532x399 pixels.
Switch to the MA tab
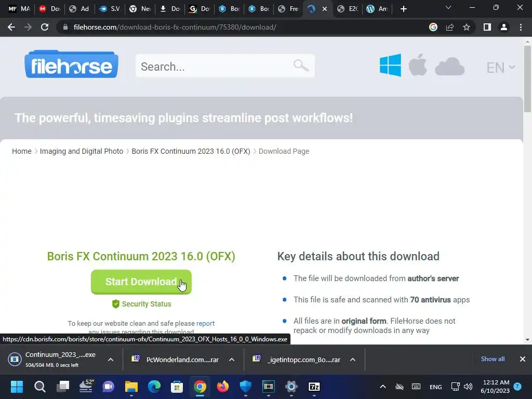(19, 9)
